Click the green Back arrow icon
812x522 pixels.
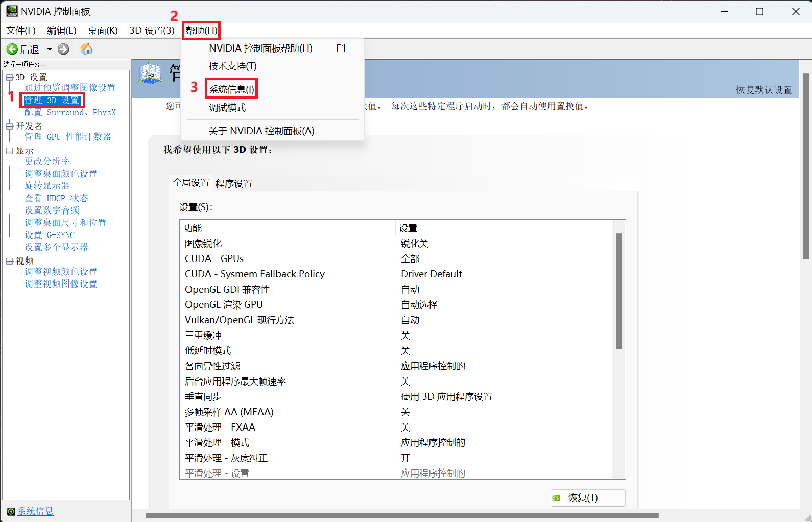click(x=12, y=49)
